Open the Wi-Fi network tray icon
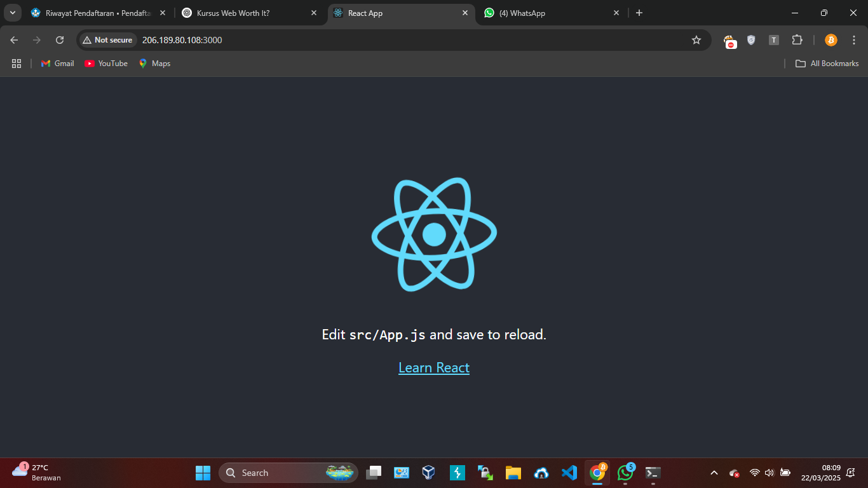 (x=755, y=473)
